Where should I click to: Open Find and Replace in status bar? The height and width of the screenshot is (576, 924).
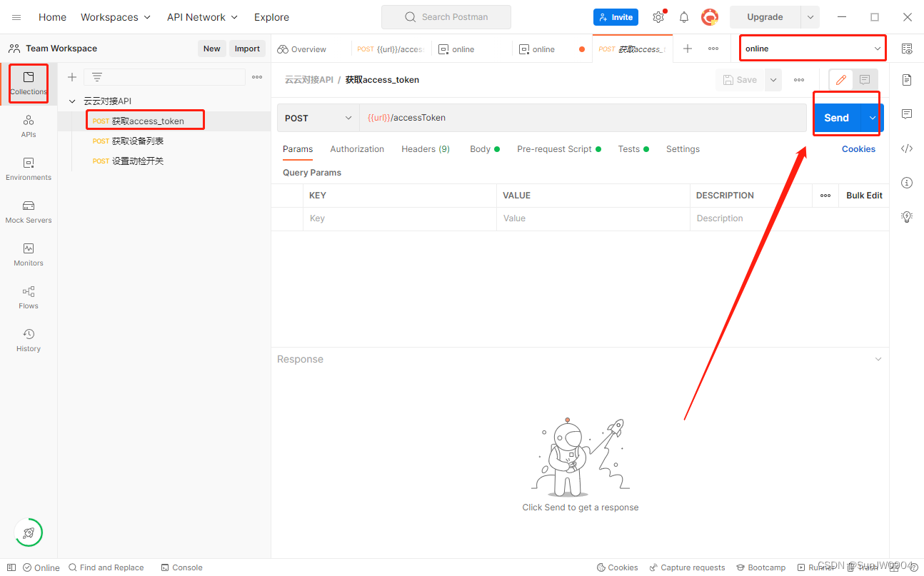[x=106, y=567]
